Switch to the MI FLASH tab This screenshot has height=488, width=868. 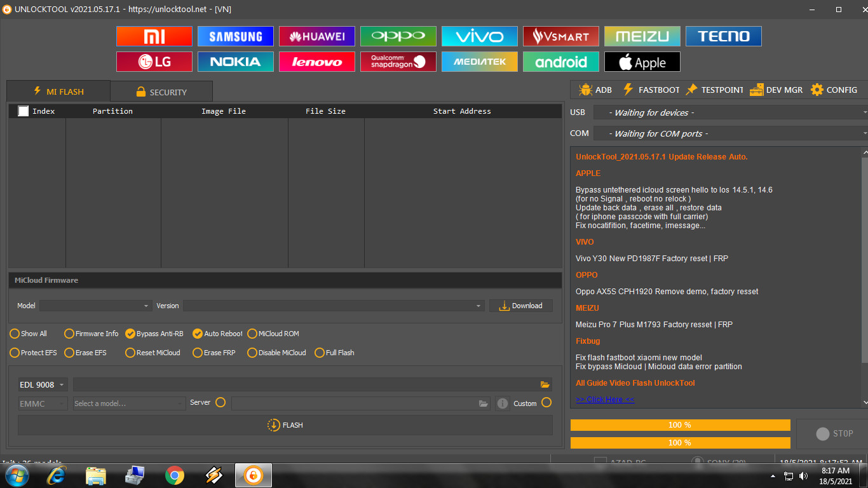(58, 91)
